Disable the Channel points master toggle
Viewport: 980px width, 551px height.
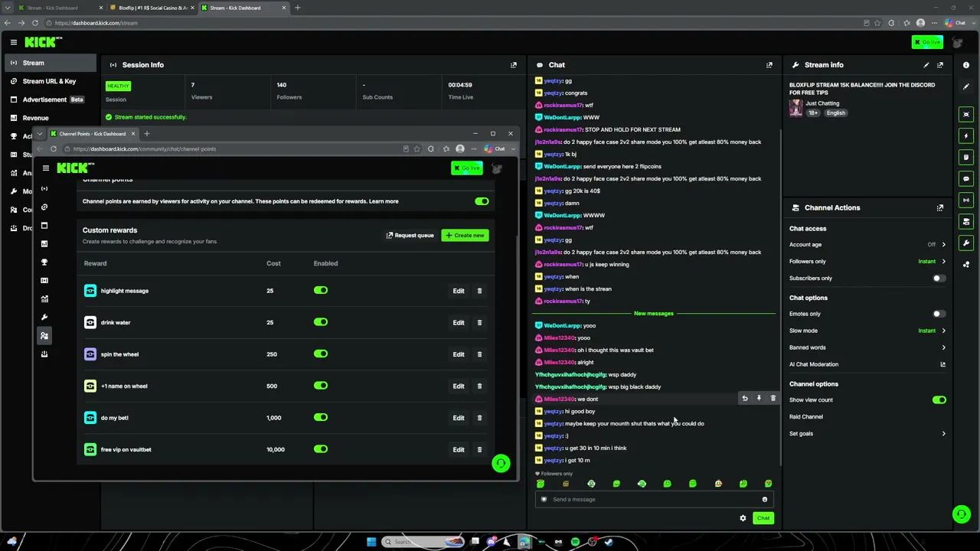[482, 201]
